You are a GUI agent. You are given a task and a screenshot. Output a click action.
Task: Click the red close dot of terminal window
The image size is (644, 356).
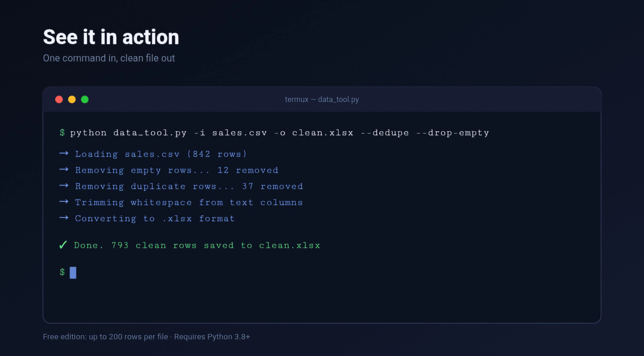(x=59, y=99)
